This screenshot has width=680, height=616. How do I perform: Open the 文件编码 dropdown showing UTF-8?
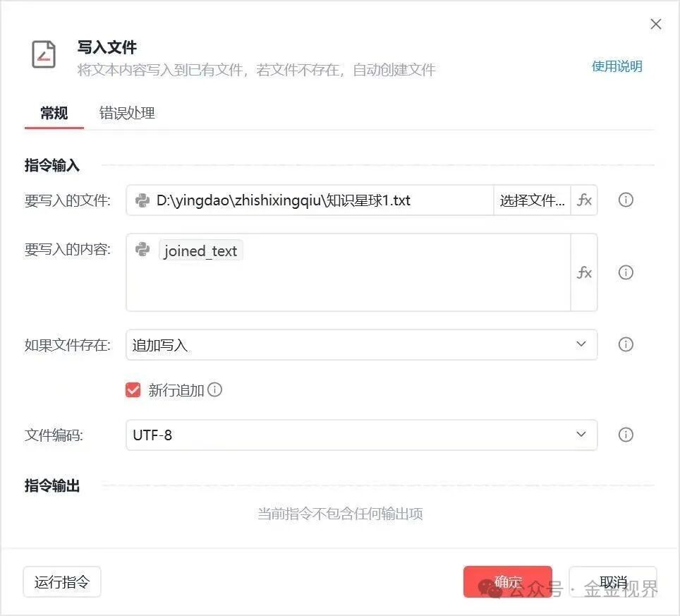361,435
